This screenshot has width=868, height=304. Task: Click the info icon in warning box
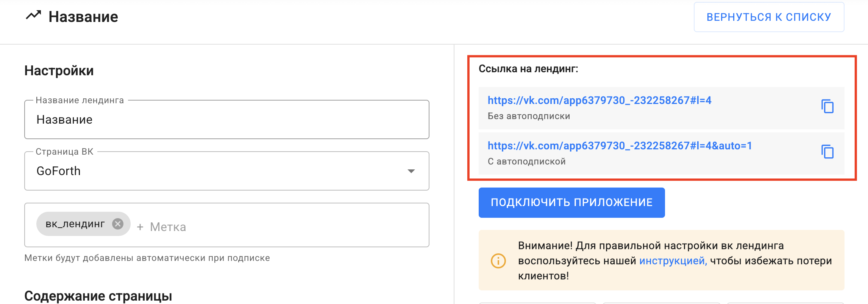click(x=498, y=261)
